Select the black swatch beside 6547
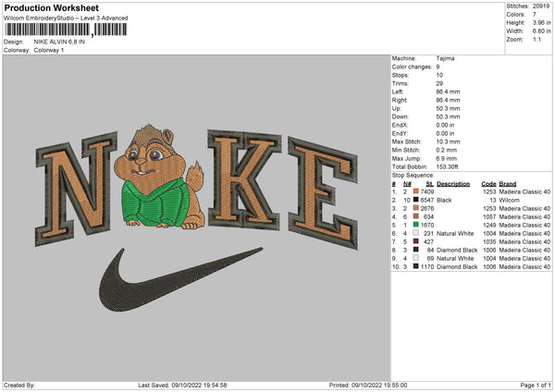Viewport: 555px width, 392px height. click(x=416, y=200)
